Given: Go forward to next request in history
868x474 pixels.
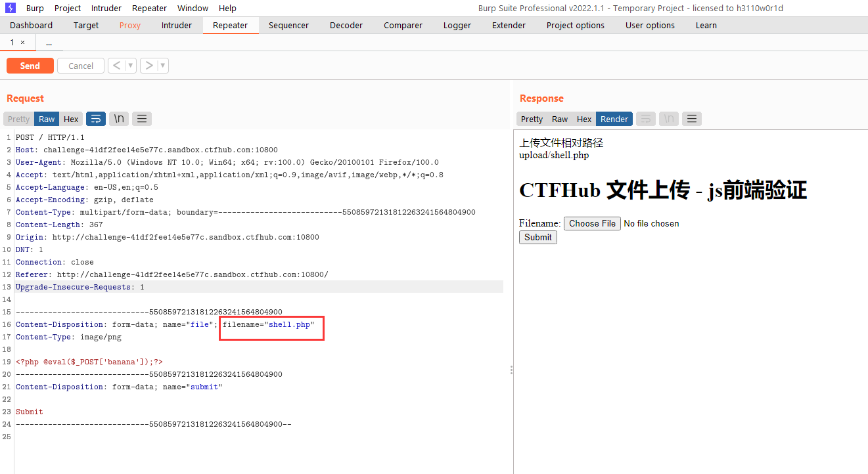Looking at the screenshot, I should click(x=149, y=66).
